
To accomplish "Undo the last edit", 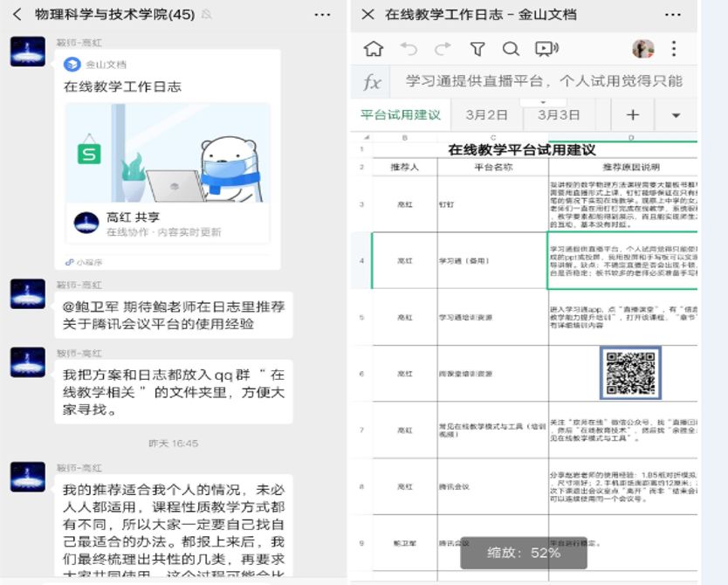I will click(409, 49).
